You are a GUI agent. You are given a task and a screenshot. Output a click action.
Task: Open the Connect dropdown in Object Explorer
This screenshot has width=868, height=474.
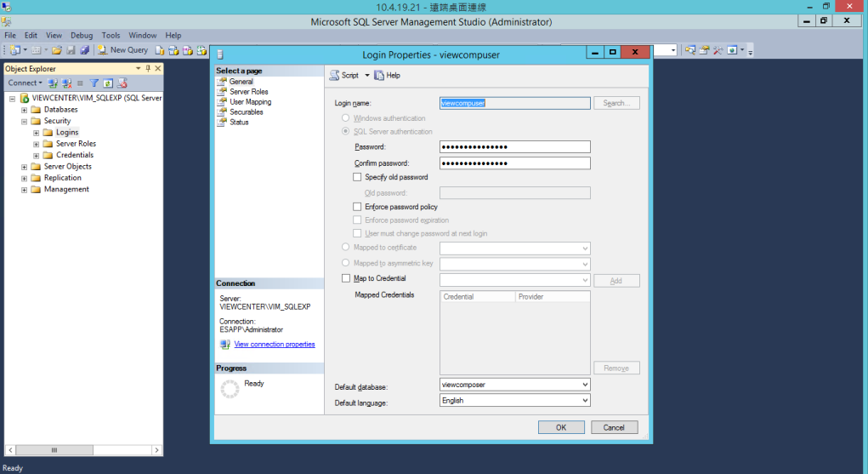[25, 83]
